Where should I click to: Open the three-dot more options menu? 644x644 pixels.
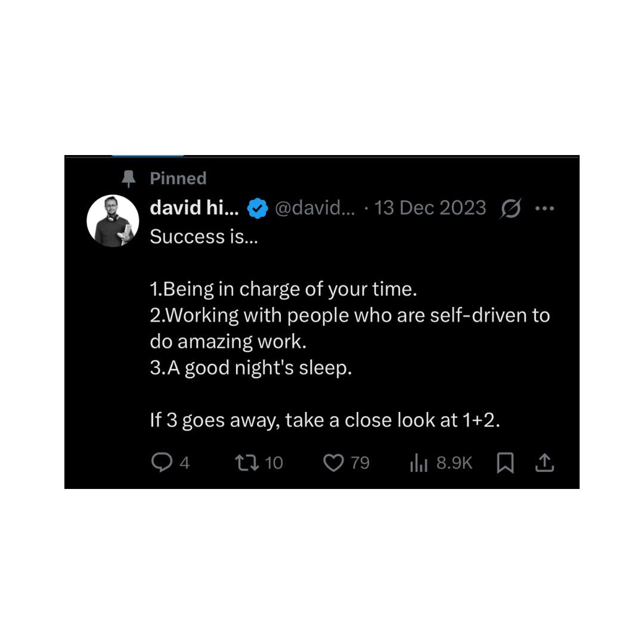(x=544, y=209)
